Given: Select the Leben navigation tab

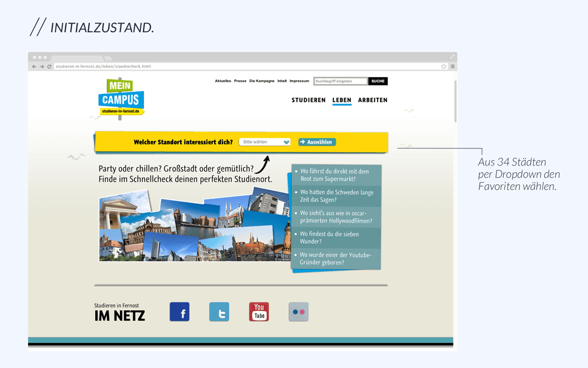Looking at the screenshot, I should tap(342, 100).
